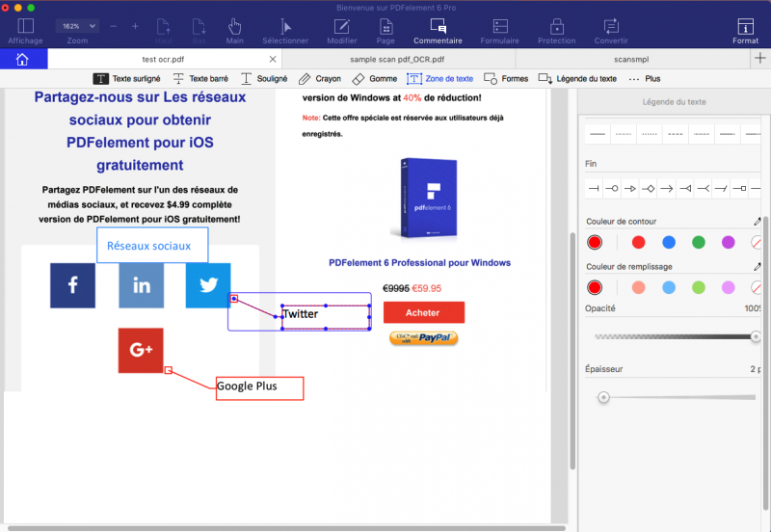Viewport: 771px width, 532px height.
Task: Select the Crayon pencil tool
Action: (320, 79)
